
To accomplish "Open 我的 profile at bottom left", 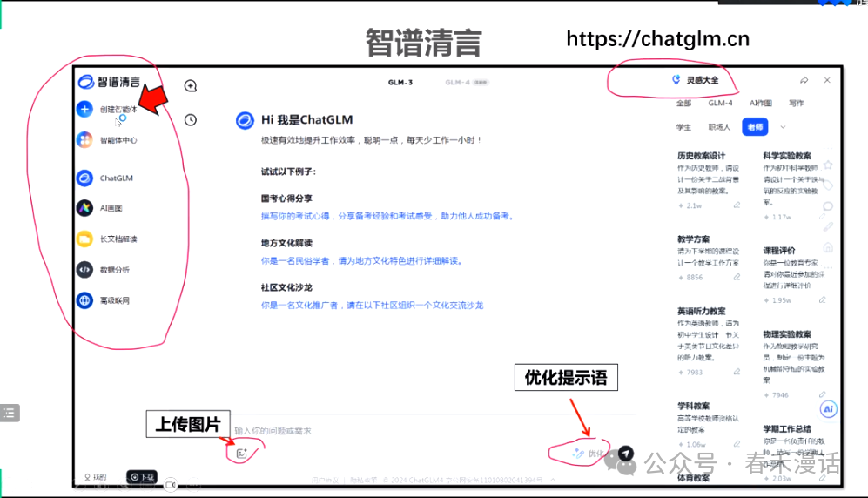I will click(95, 477).
